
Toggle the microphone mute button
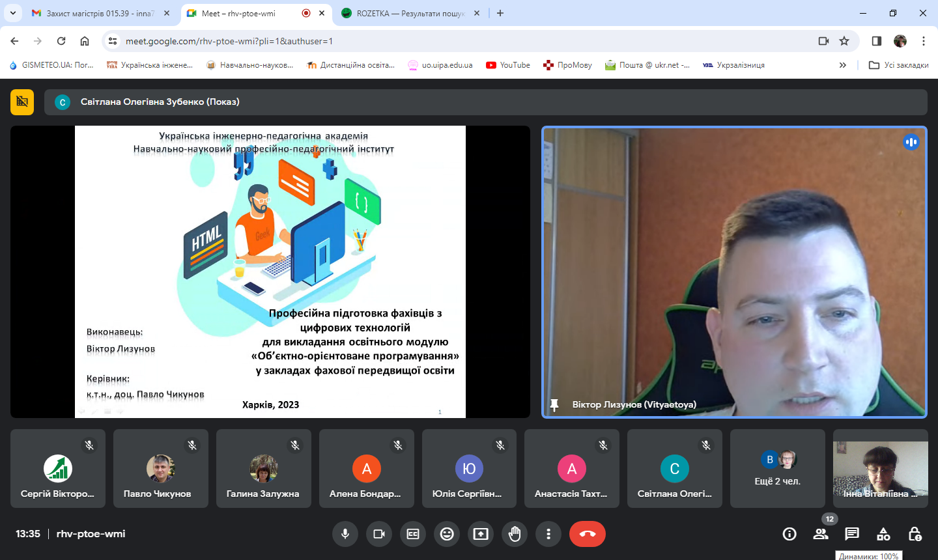coord(345,534)
